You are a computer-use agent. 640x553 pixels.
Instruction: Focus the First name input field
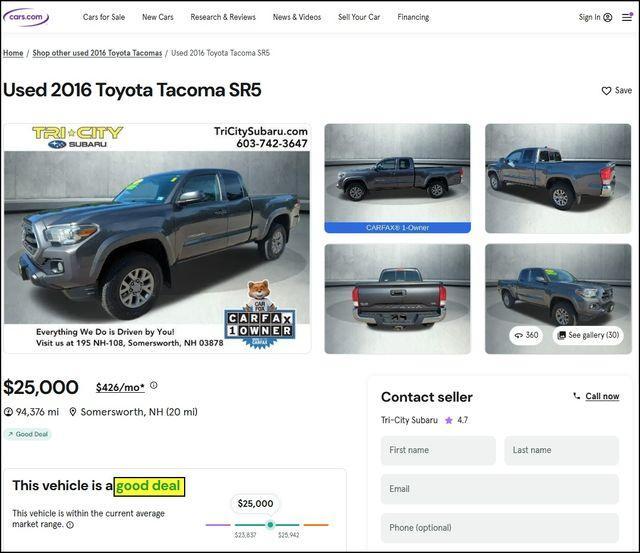(x=438, y=450)
